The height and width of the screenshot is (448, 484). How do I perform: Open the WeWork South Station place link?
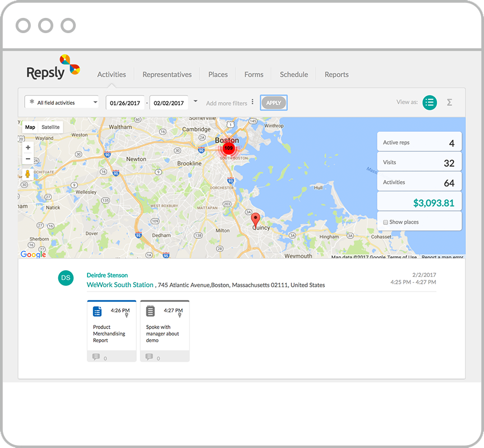(x=120, y=285)
